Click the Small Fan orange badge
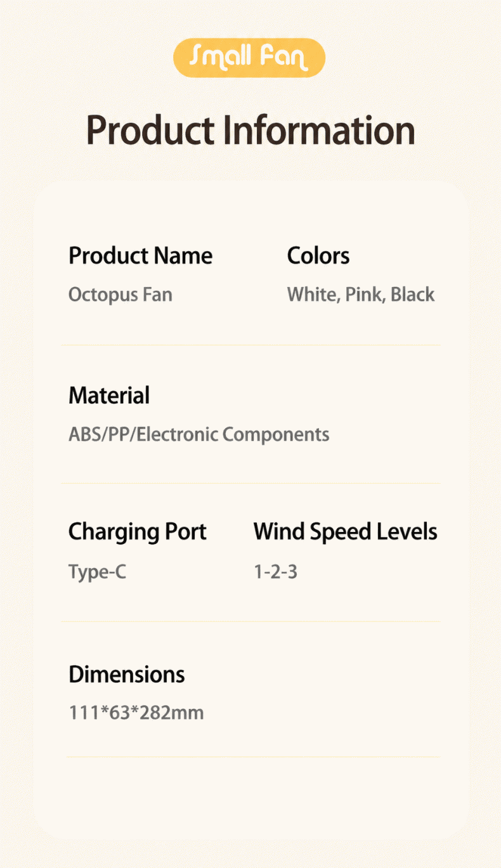501x868 pixels. (249, 58)
